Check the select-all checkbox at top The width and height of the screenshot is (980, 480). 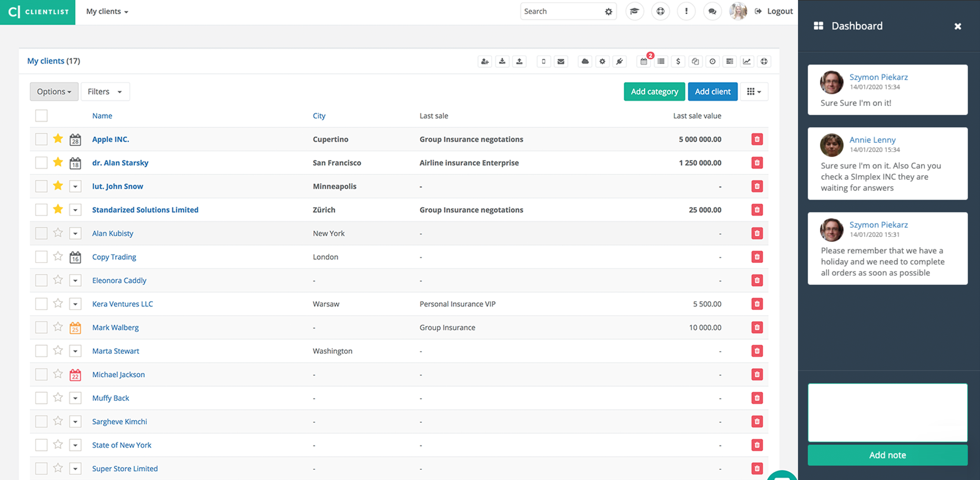point(41,115)
